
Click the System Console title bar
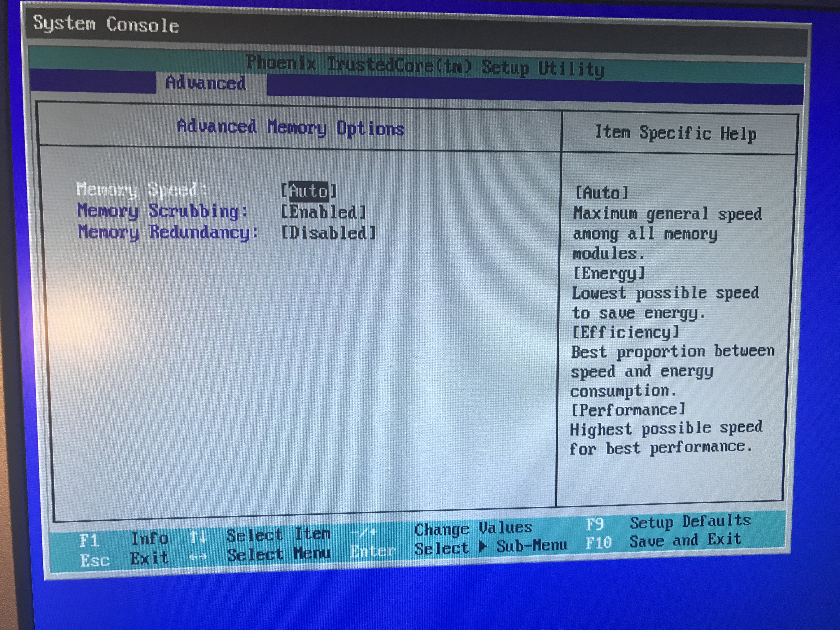point(106,24)
